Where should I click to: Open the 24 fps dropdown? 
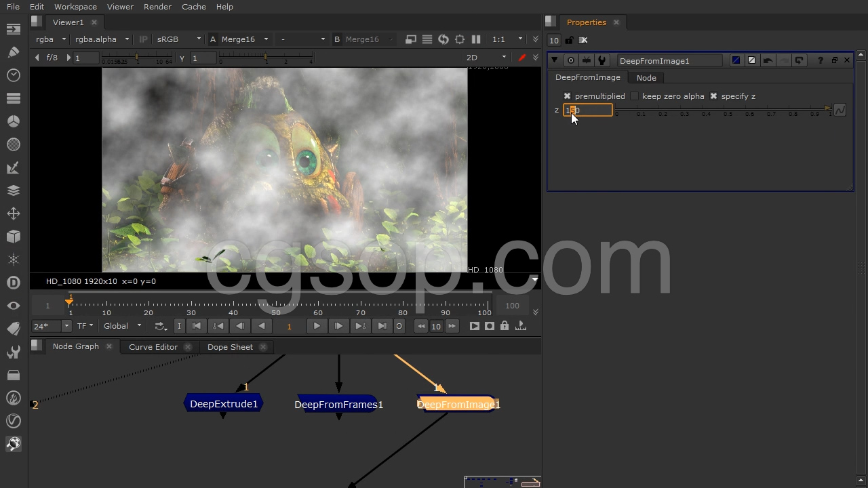pyautogui.click(x=52, y=326)
